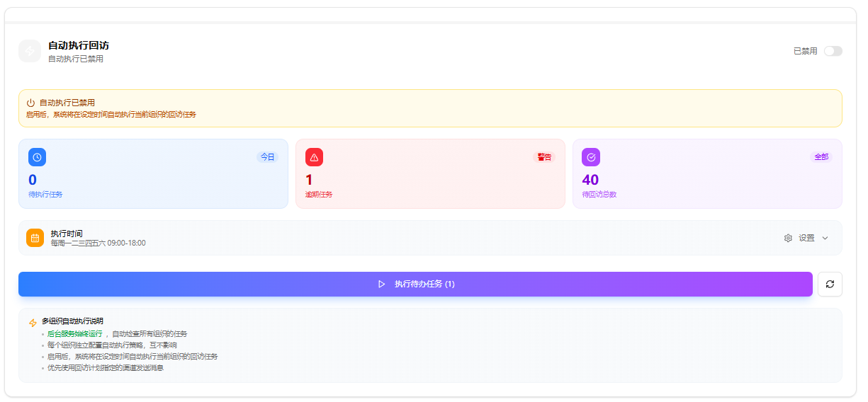
Task: Click the power icon in yellow banner
Action: pos(30,103)
